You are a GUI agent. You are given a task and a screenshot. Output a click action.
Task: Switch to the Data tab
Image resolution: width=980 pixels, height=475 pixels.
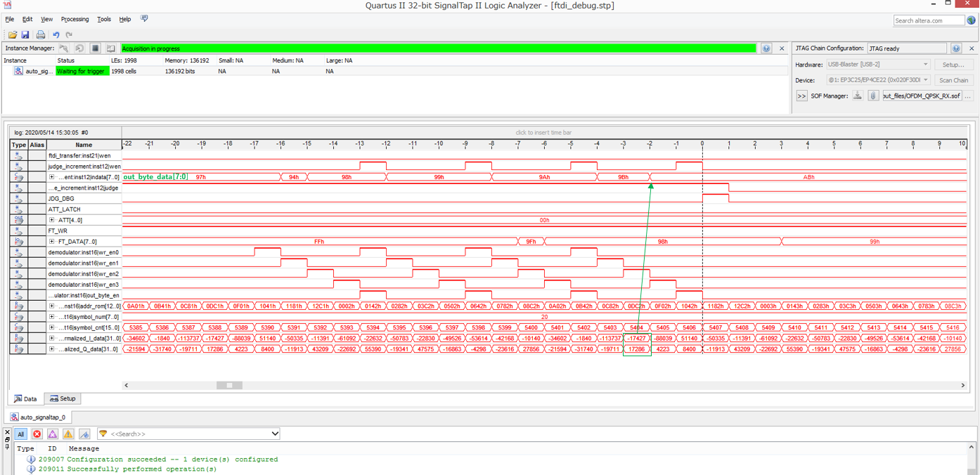(x=25, y=398)
